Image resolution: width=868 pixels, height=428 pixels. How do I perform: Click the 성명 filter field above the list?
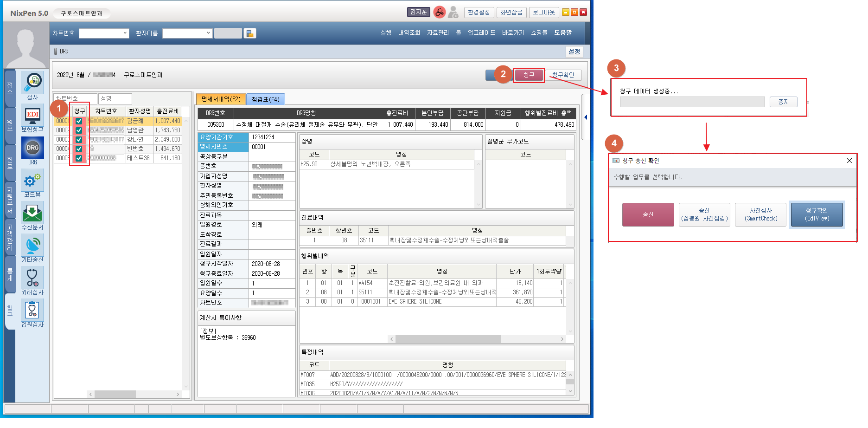115,98
